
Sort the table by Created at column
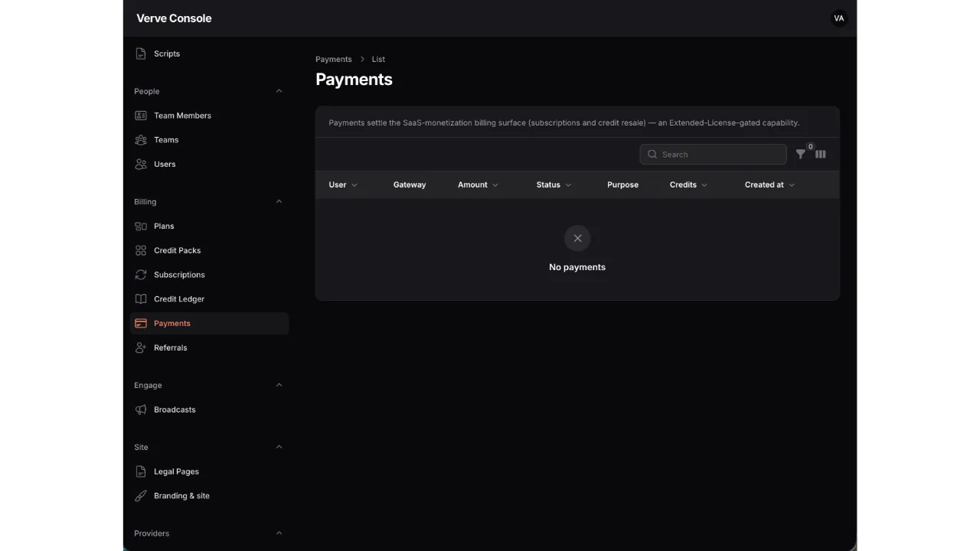coord(770,184)
